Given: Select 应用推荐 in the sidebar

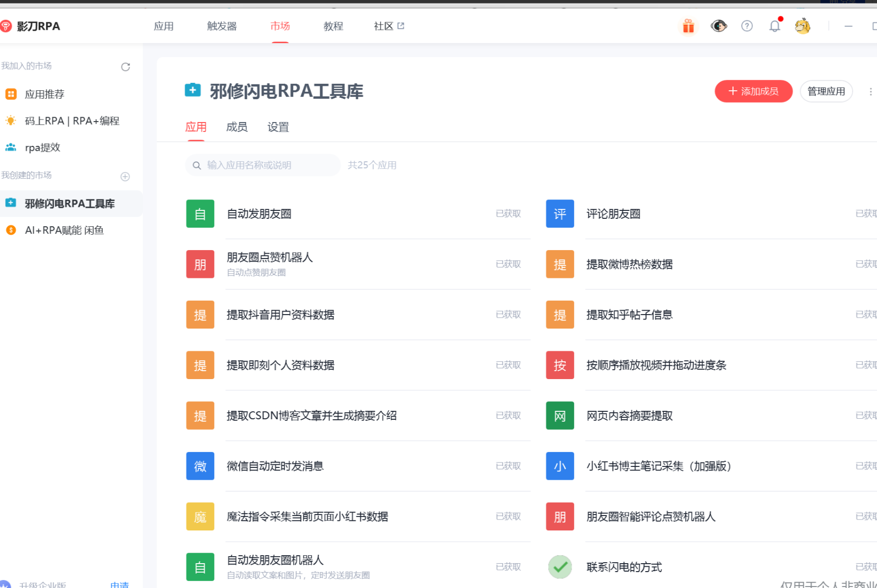Looking at the screenshot, I should click(x=45, y=94).
